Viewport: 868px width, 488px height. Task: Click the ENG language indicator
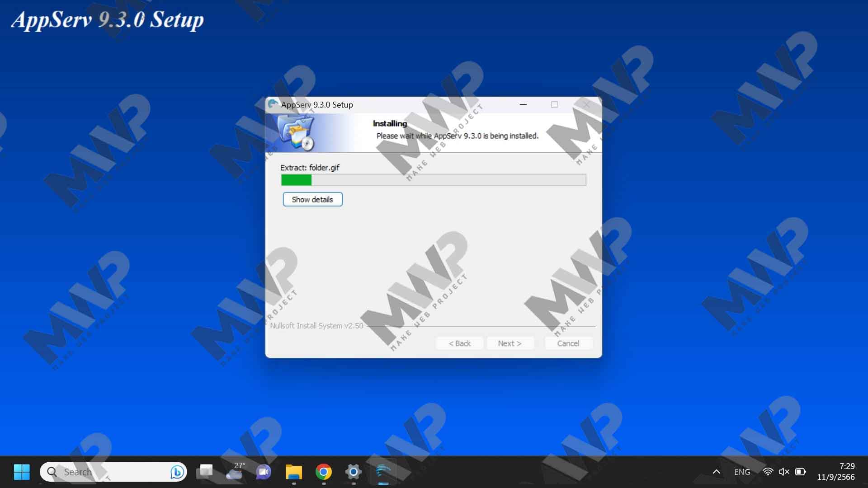pos(742,472)
